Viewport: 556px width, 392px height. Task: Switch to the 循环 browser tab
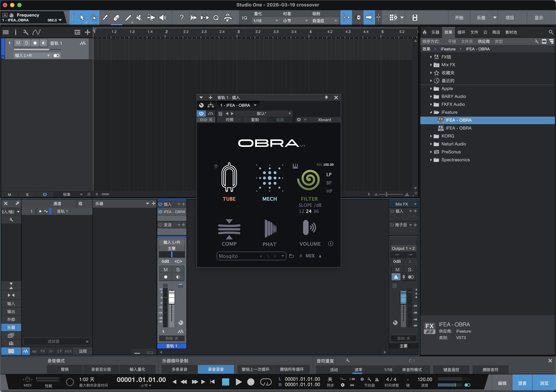[461, 32]
